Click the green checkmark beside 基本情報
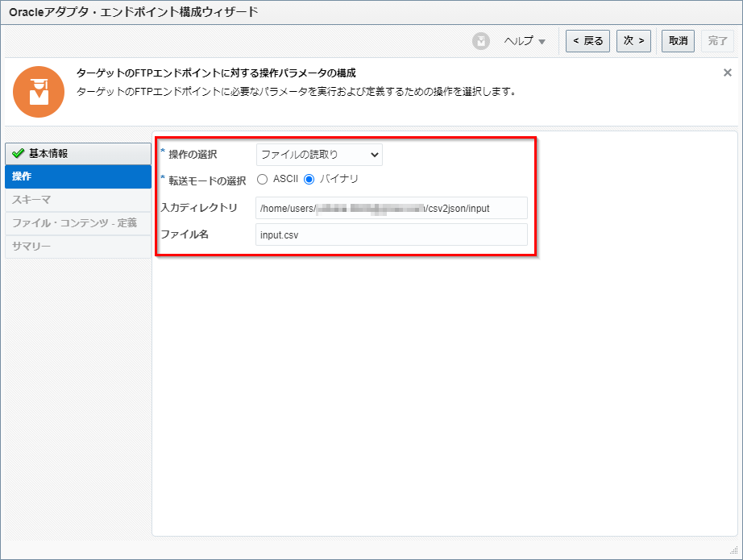743x560 pixels. 19,154
